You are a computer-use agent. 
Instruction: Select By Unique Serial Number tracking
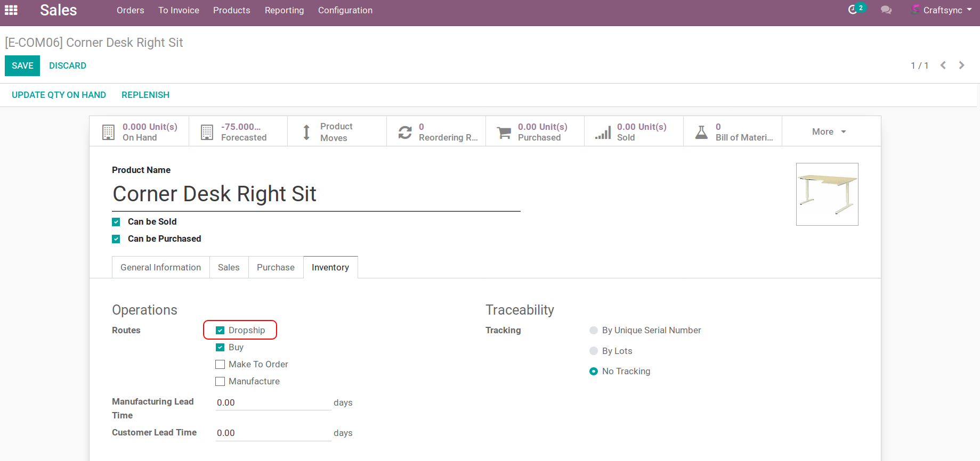(x=594, y=331)
